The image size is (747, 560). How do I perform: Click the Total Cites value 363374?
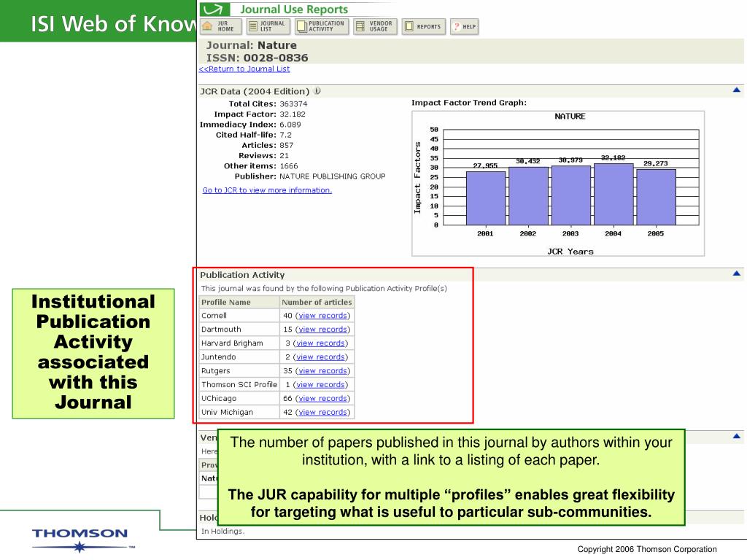[293, 104]
